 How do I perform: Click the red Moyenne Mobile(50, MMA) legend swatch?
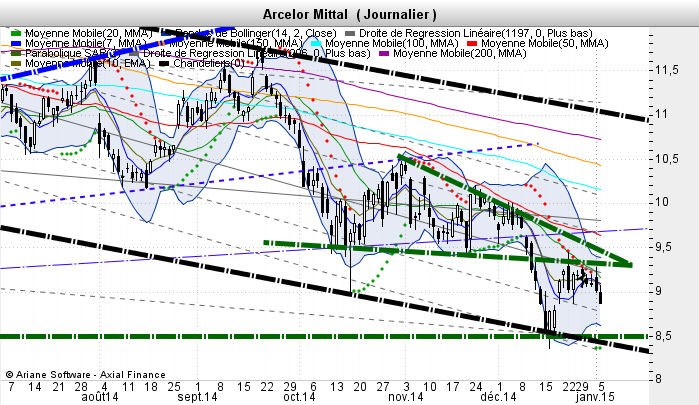tap(472, 43)
